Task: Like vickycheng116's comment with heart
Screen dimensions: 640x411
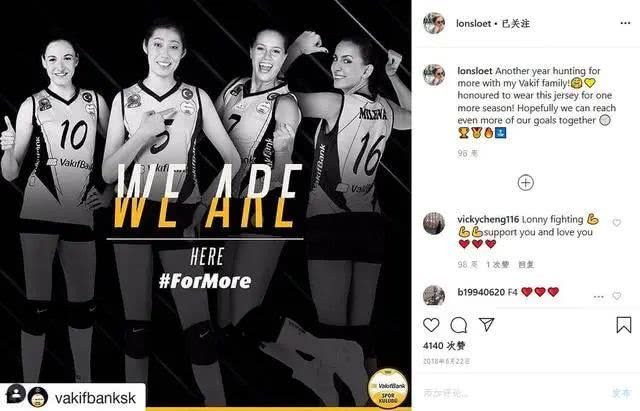Action: [x=617, y=223]
